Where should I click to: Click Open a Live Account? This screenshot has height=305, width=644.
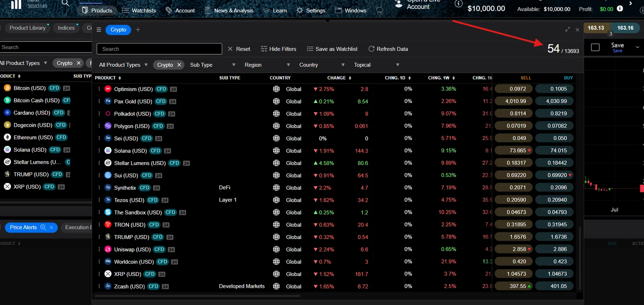click(418, 4)
